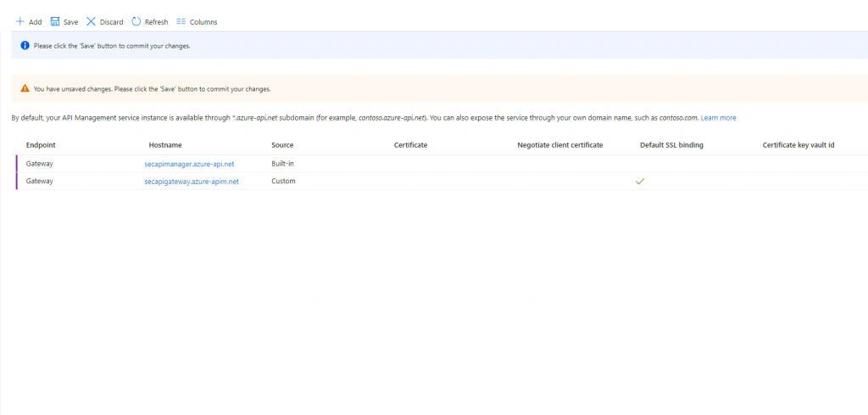The height and width of the screenshot is (415, 868).
Task: Click the Certificate key vault id header
Action: (798, 145)
